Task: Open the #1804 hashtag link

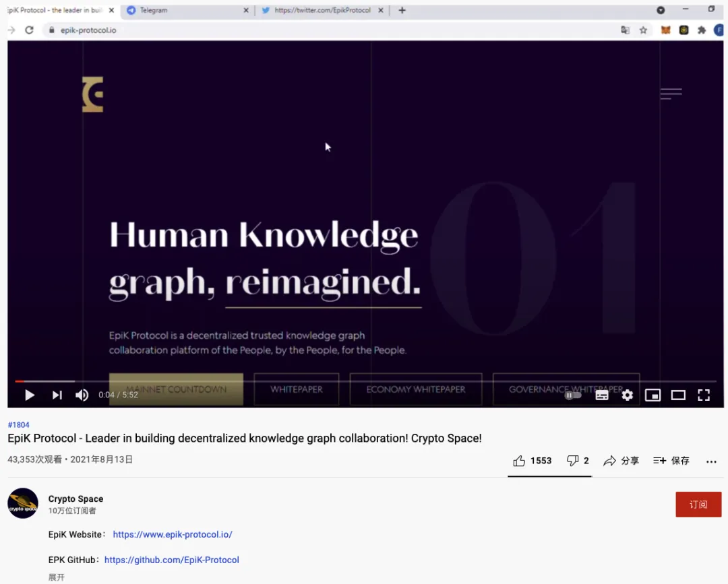Action: coord(19,425)
